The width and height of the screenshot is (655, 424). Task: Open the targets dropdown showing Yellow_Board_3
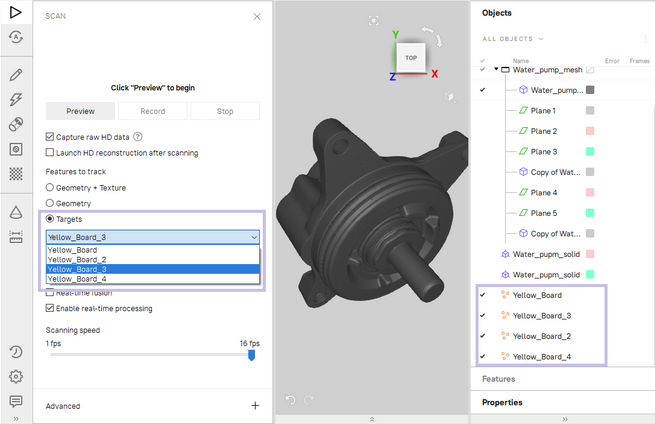click(x=152, y=237)
